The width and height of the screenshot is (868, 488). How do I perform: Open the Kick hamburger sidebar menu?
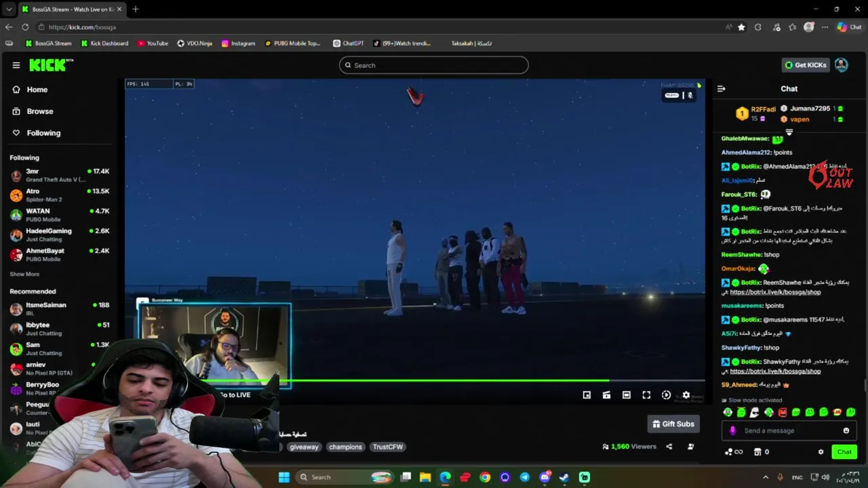(16, 65)
